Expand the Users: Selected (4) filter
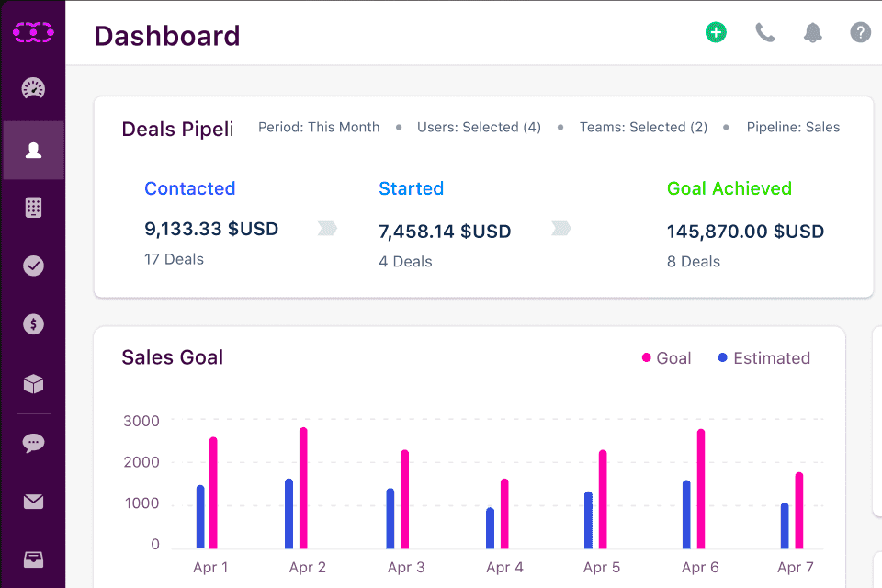The width and height of the screenshot is (882, 588). click(x=479, y=128)
